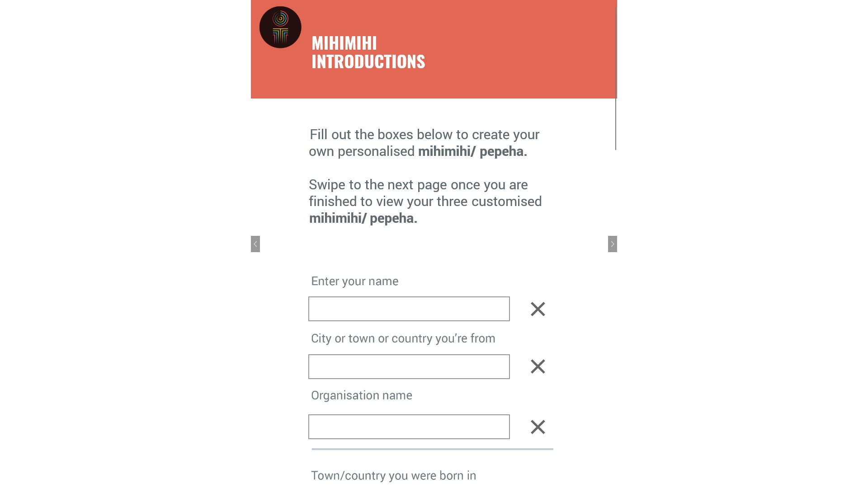Click the 'Enter your name' text box
The height and width of the screenshot is (488, 868).
pyautogui.click(x=409, y=309)
